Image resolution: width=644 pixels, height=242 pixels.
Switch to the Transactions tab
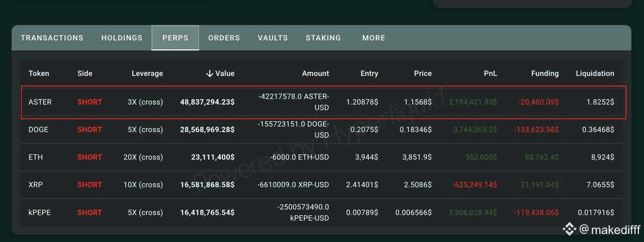pos(52,38)
